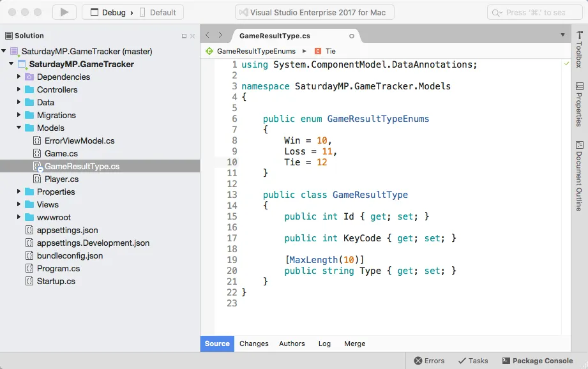Expand the Migrations folder
The image size is (588, 369).
(x=19, y=115)
